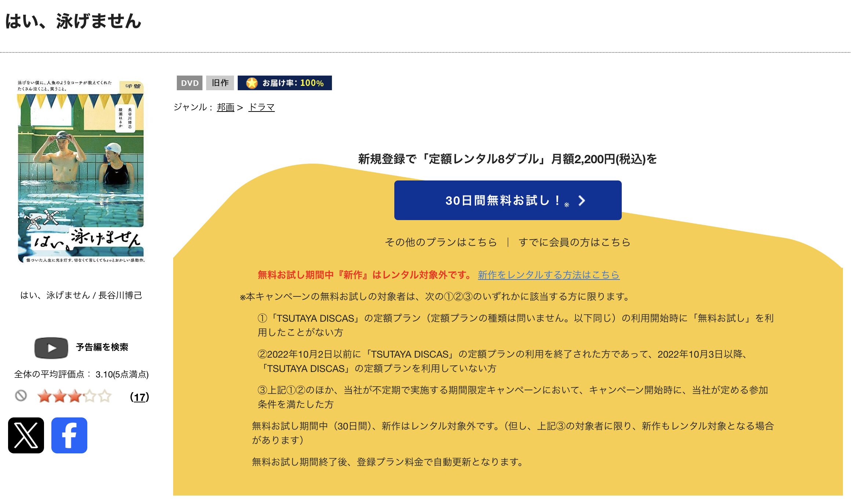Open the ドラマ genre link
Screen dimensions: 851x504
tap(262, 107)
